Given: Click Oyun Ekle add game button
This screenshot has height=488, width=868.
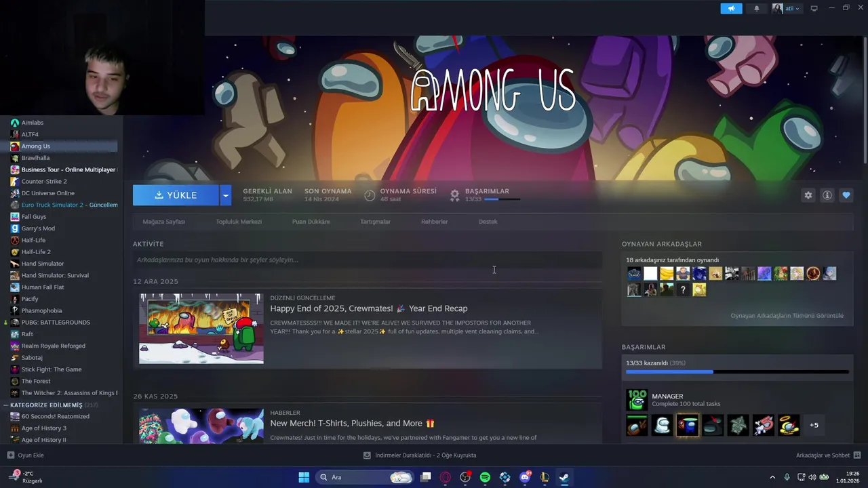Looking at the screenshot, I should 26,455.
